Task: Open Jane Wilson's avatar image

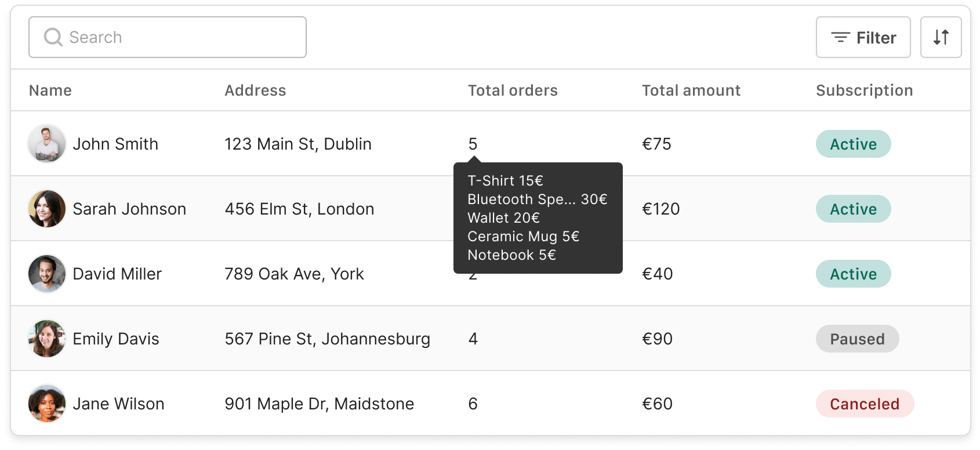Action: 47,404
